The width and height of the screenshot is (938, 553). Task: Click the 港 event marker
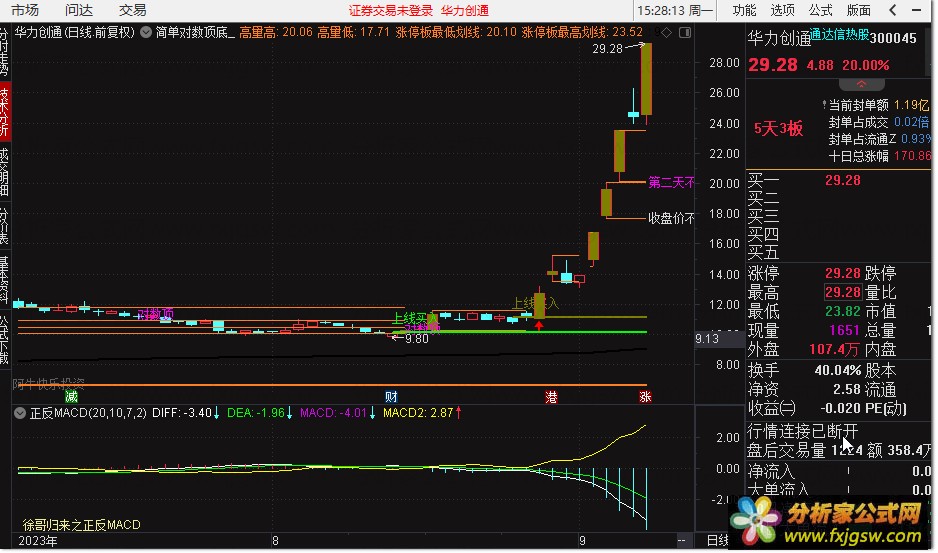click(551, 396)
